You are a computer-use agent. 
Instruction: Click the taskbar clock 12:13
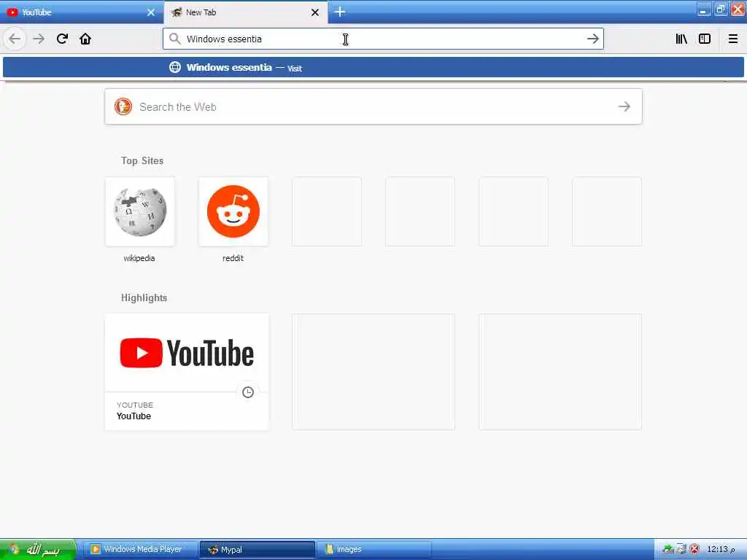pos(721,550)
